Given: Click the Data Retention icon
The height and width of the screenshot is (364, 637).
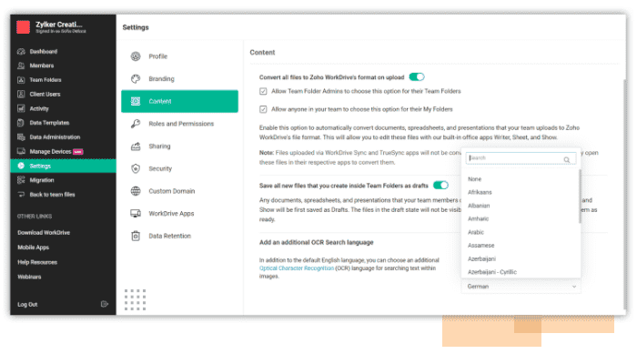Looking at the screenshot, I should click(136, 236).
